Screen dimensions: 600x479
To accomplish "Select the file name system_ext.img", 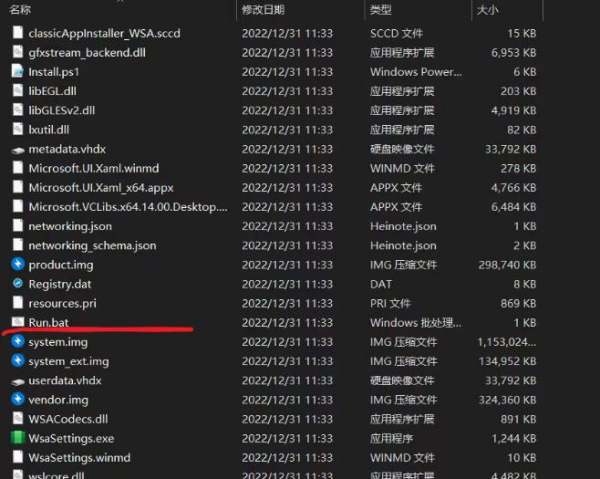I will click(68, 361).
